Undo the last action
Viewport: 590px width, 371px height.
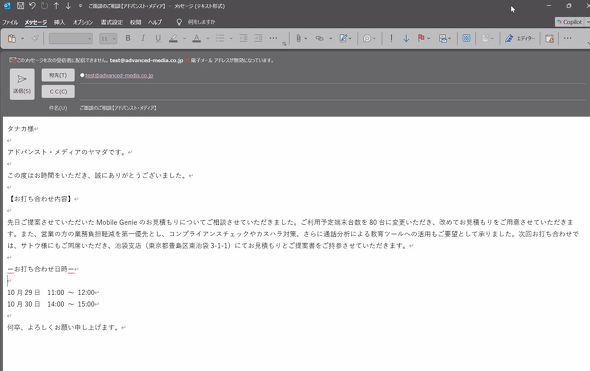[x=32, y=6]
